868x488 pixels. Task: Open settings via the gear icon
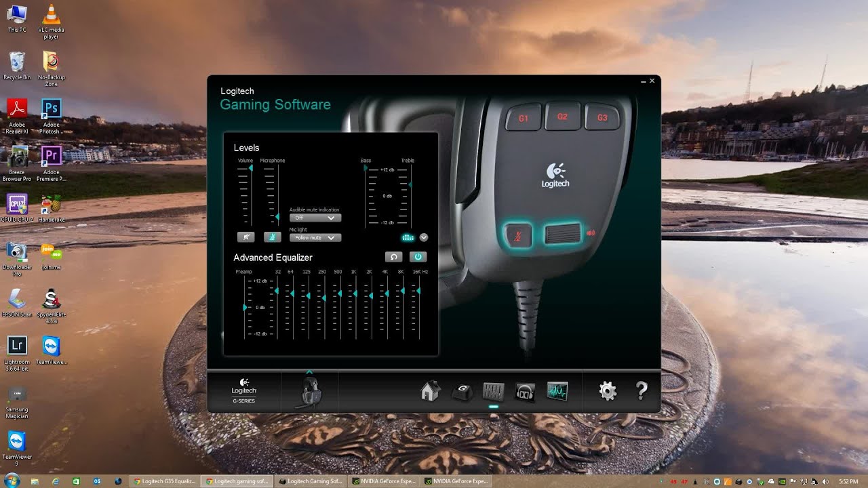608,390
